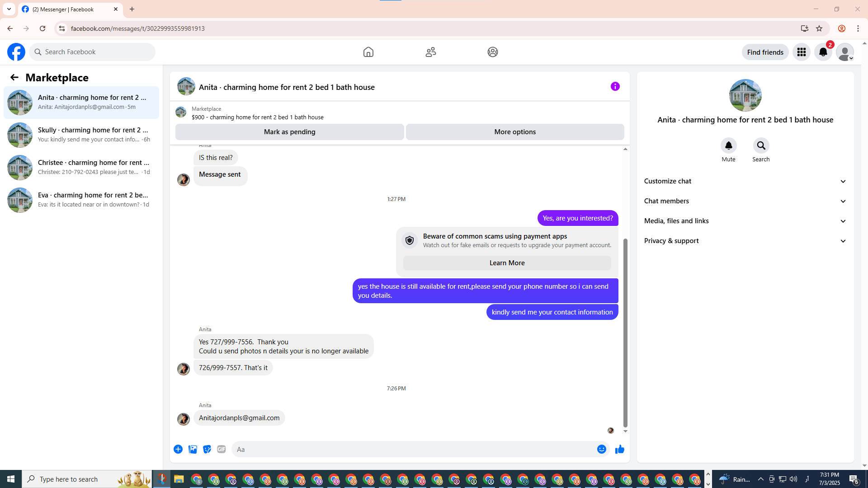
Task: Click the GIF picker icon
Action: (x=221, y=449)
